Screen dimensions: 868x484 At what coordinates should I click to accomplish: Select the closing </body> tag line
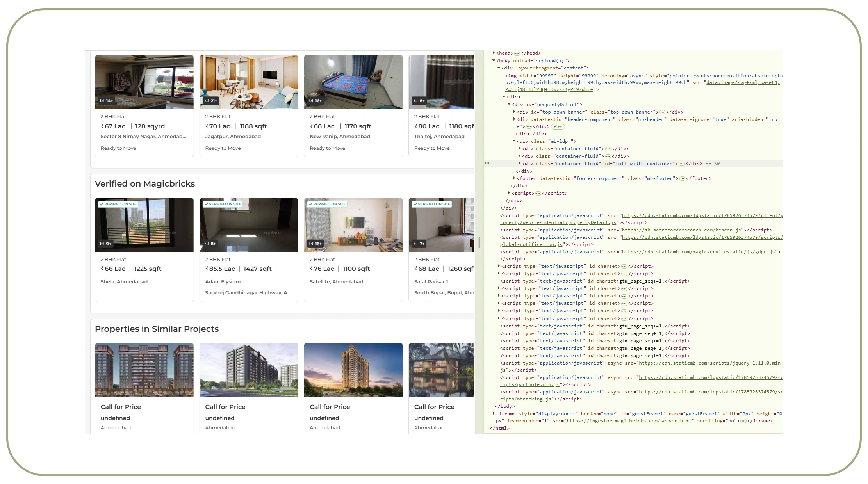504,407
